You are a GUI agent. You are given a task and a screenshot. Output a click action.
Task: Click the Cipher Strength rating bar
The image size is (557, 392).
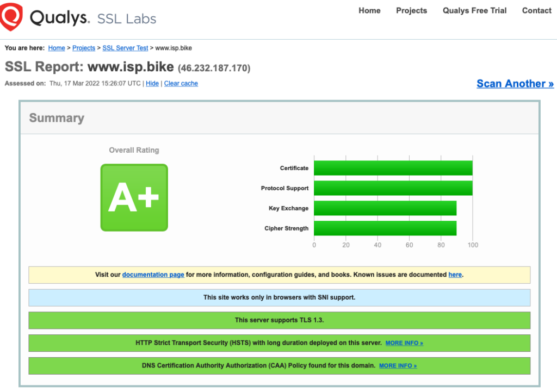click(385, 228)
